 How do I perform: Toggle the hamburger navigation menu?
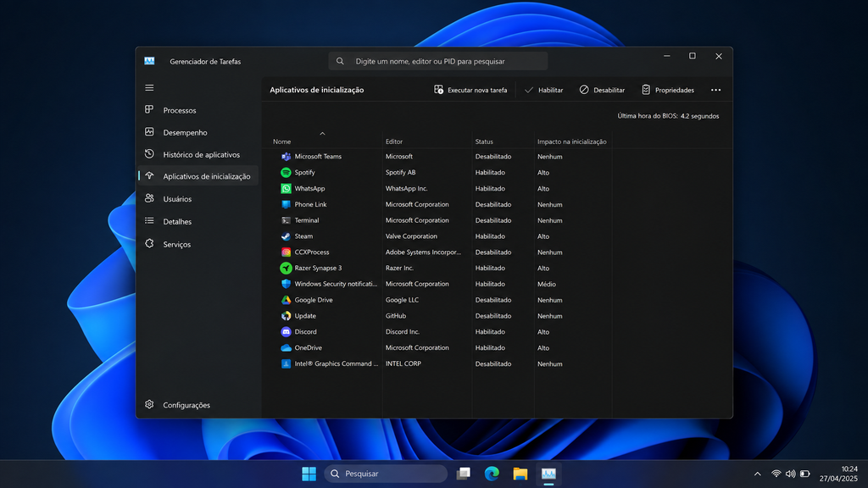point(149,88)
